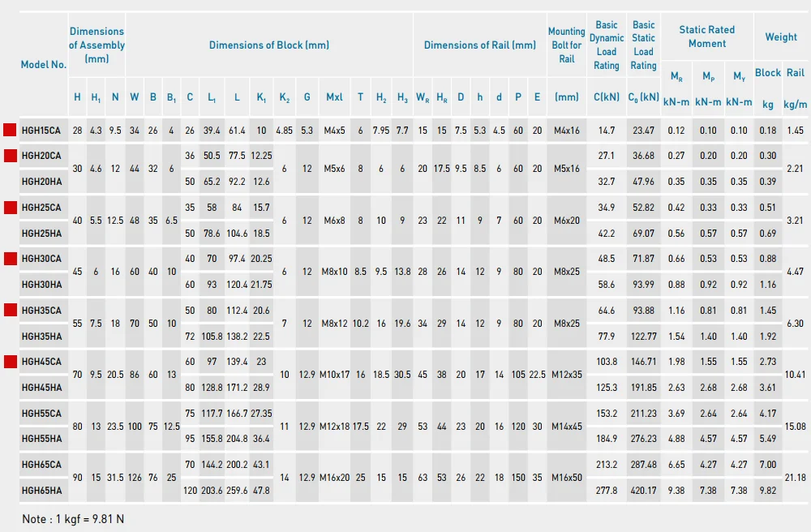The height and width of the screenshot is (532, 811).
Task: Click model name HGH65CA
Action: point(41,464)
